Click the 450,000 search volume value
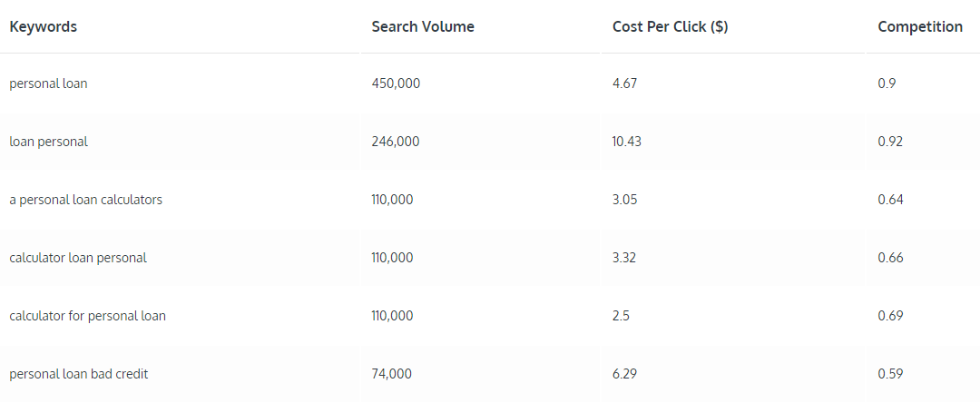The height and width of the screenshot is (403, 980). coord(396,84)
